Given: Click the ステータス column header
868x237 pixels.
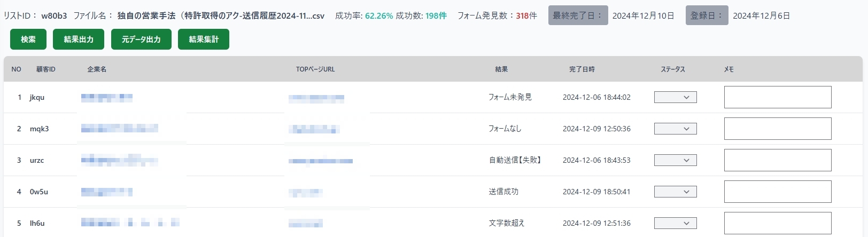Looking at the screenshot, I should (x=673, y=69).
